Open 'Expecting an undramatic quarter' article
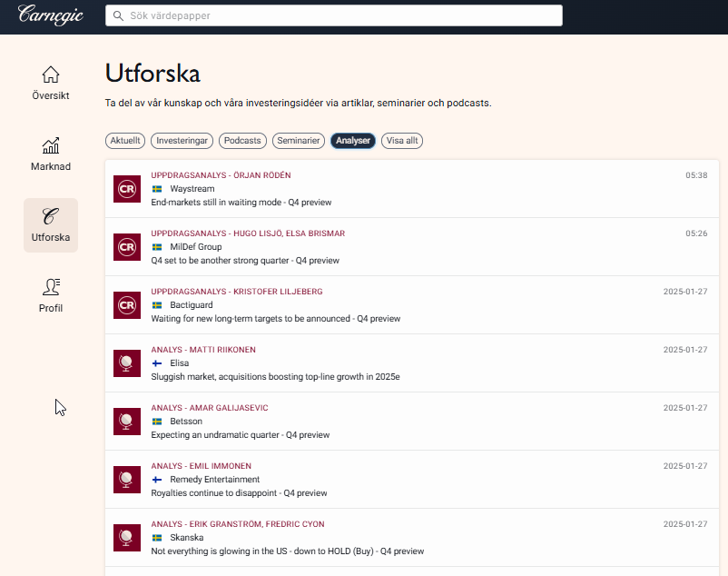This screenshot has width=728, height=576. point(241,435)
